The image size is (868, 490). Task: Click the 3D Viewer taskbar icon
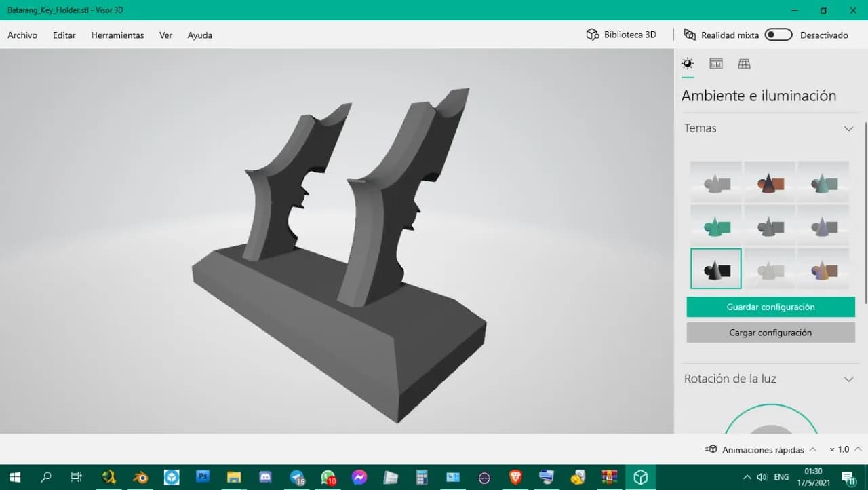pos(641,477)
